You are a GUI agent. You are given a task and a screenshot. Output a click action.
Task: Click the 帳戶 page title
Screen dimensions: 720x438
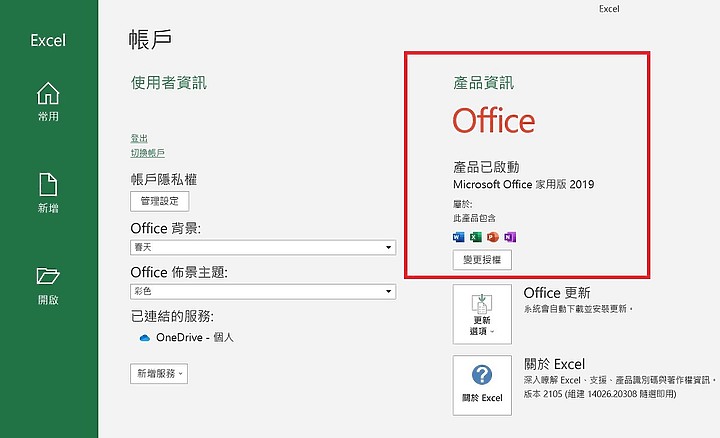coord(150,39)
